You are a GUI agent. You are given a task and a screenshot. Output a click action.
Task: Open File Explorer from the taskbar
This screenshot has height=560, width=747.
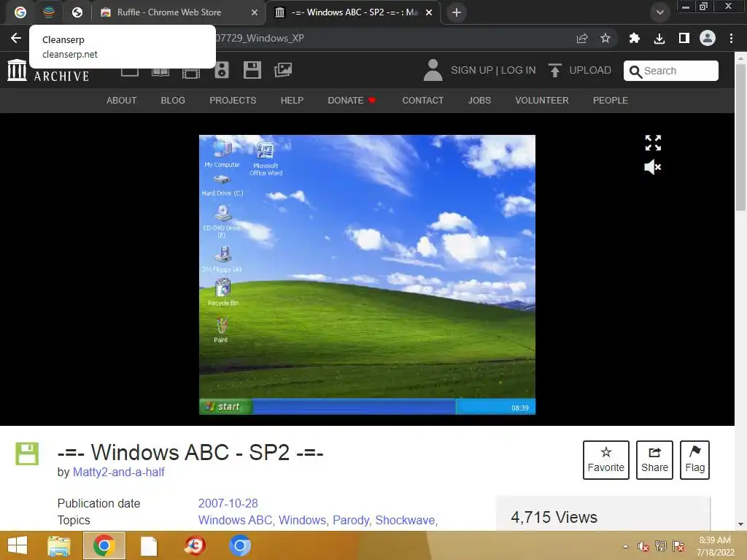[58, 545]
